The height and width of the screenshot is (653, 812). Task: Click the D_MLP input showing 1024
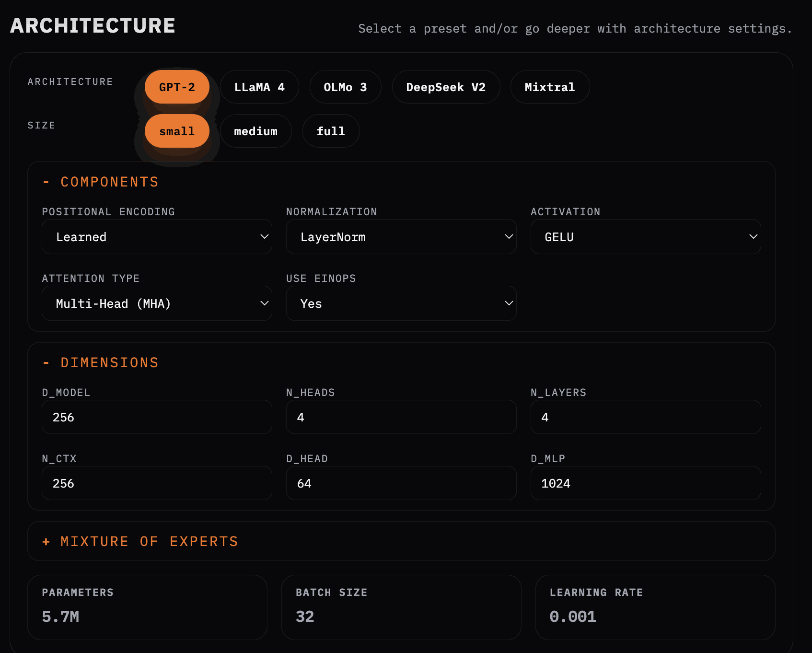645,483
